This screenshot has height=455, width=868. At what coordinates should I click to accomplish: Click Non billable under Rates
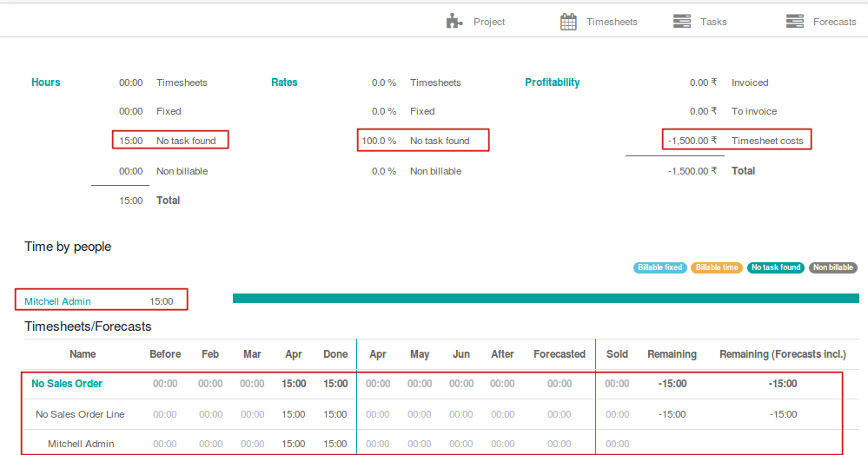click(435, 171)
